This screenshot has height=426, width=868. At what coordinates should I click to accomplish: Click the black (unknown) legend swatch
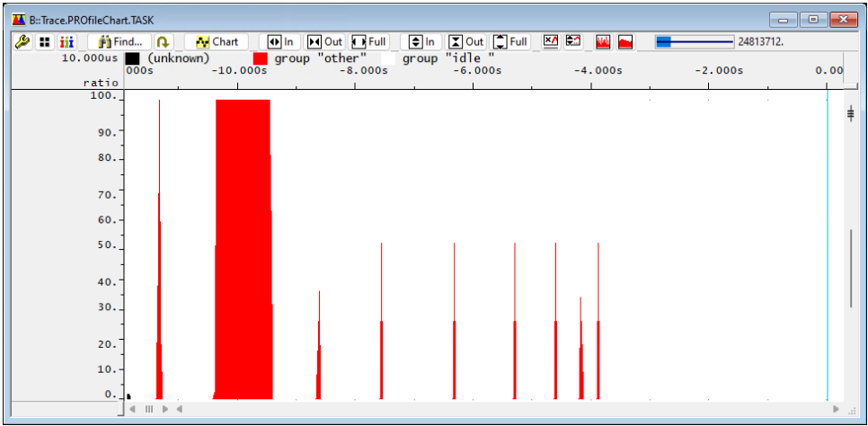[x=133, y=58]
